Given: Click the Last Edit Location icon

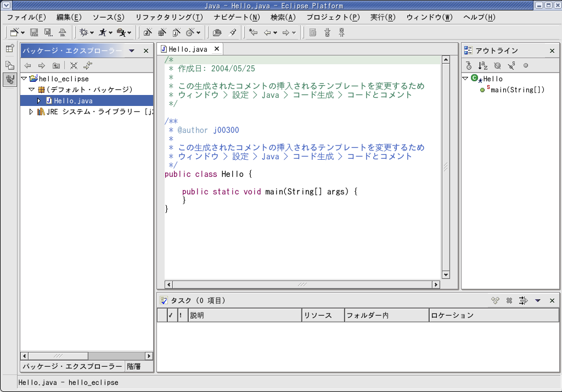Looking at the screenshot, I should click(x=254, y=32).
